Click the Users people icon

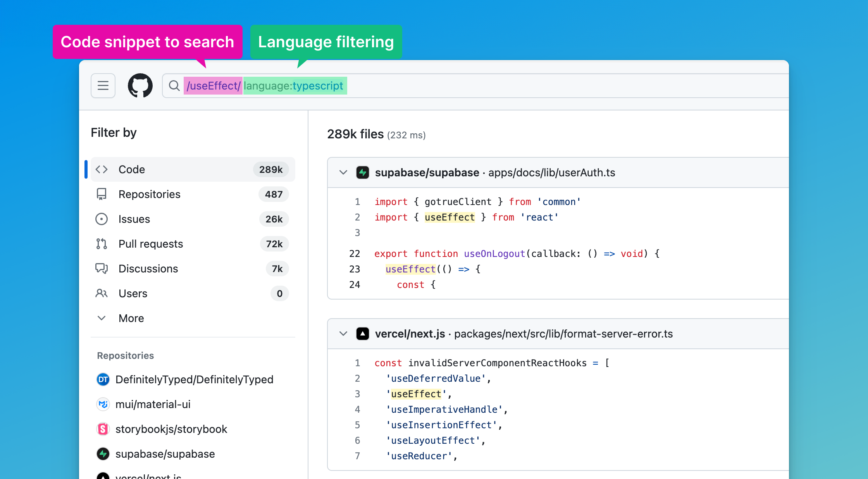coord(101,293)
